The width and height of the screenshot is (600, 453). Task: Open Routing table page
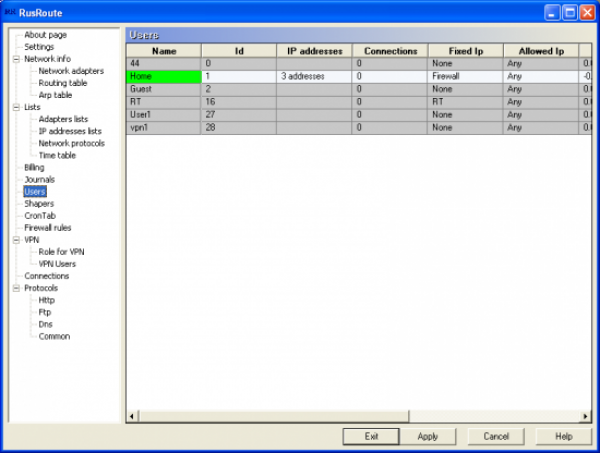[63, 83]
